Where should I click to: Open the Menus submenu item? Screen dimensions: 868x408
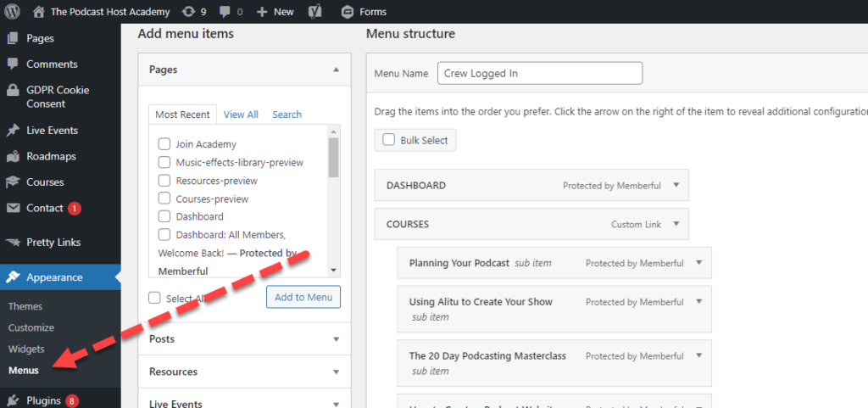pyautogui.click(x=24, y=371)
